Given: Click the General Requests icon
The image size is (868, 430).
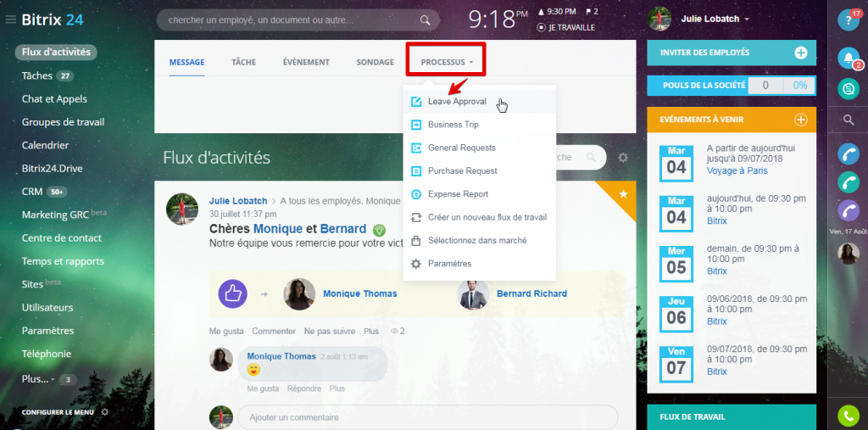Looking at the screenshot, I should [415, 148].
